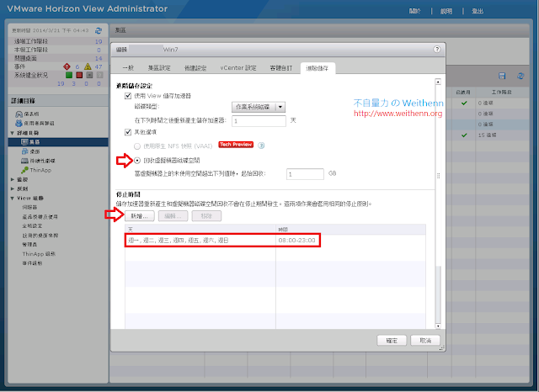Open the users and groups icon
The width and height of the screenshot is (539, 392).
point(19,123)
